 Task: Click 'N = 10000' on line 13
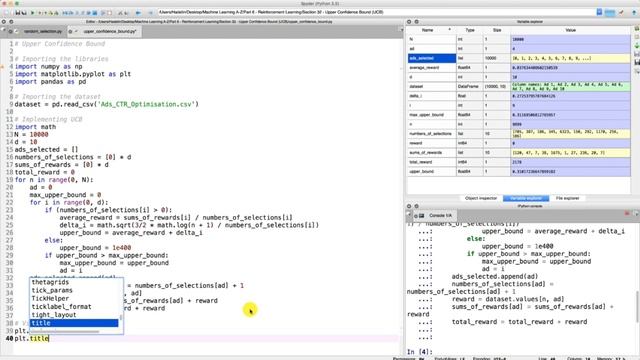31,134
